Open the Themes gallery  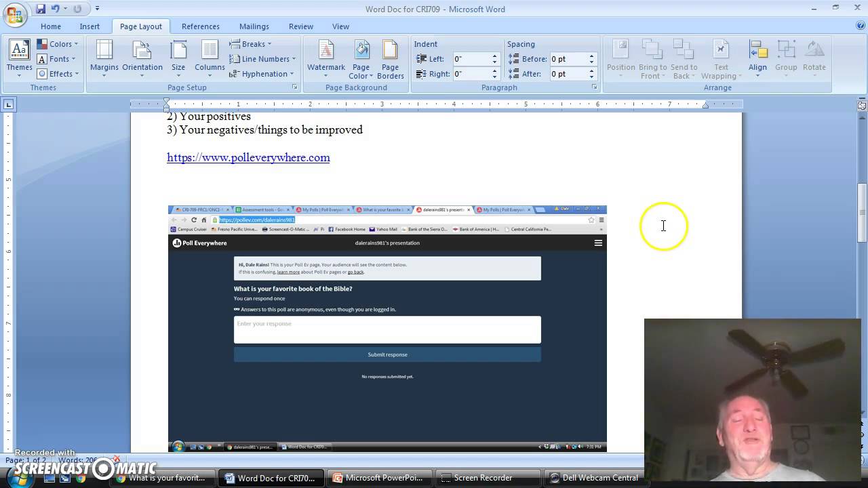(x=19, y=58)
